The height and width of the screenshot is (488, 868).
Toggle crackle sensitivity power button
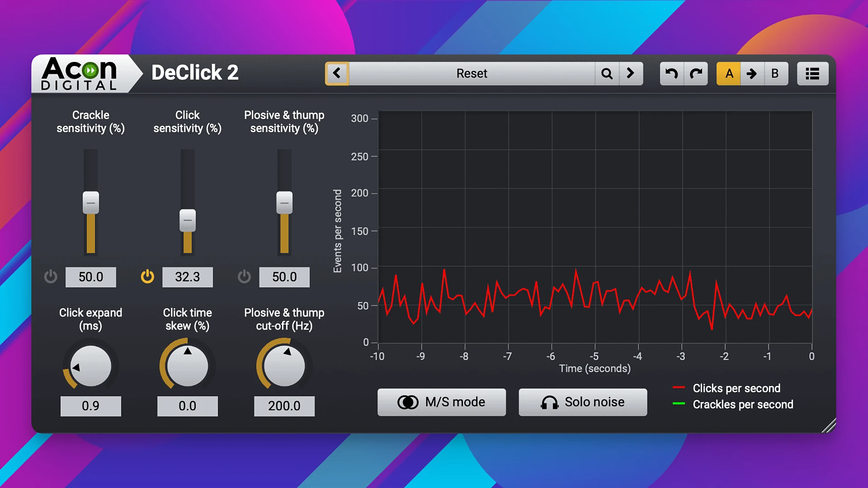tap(51, 277)
